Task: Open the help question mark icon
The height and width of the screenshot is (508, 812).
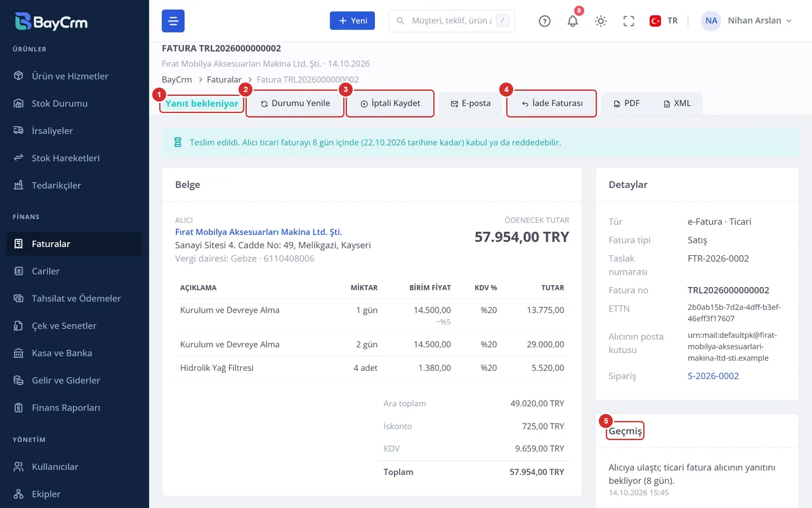Action: click(544, 21)
